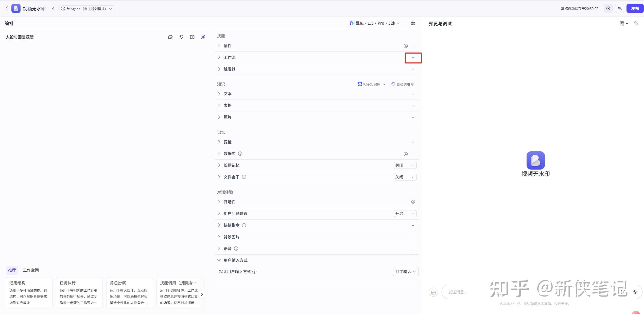The height and width of the screenshot is (314, 644).
Task: Open the prompt library icon
Action: click(x=170, y=37)
